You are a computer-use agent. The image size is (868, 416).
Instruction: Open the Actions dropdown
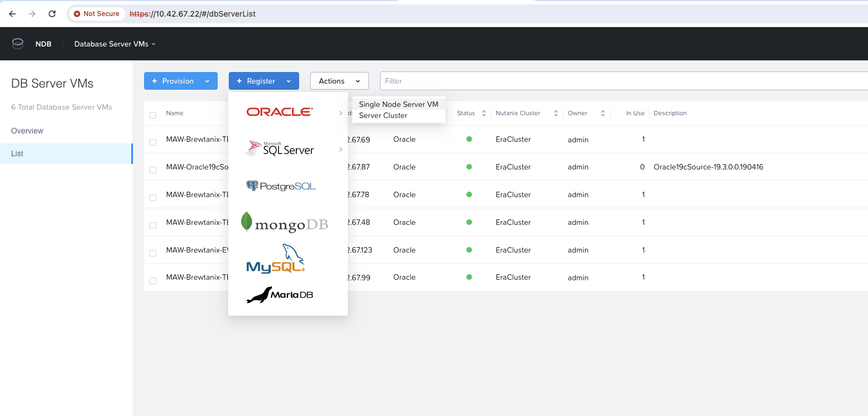pyautogui.click(x=340, y=81)
